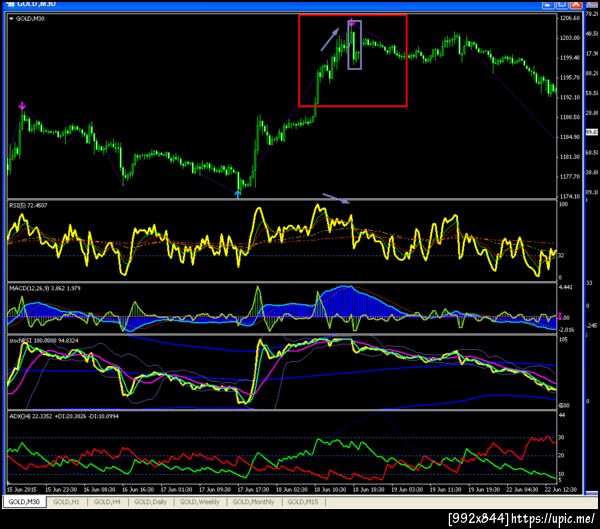Click the 15 Jun 23:30 time axis label
This screenshot has height=529, width=600.
(61, 490)
